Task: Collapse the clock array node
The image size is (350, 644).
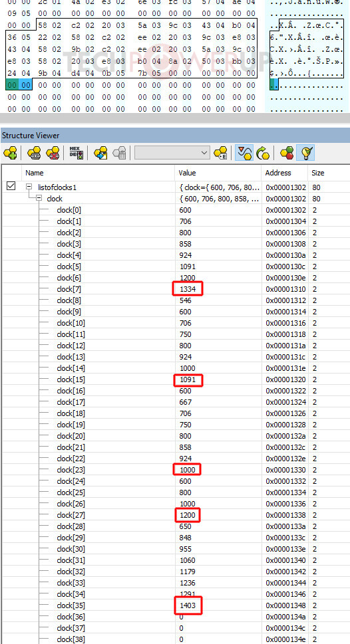Action: tap(39, 198)
